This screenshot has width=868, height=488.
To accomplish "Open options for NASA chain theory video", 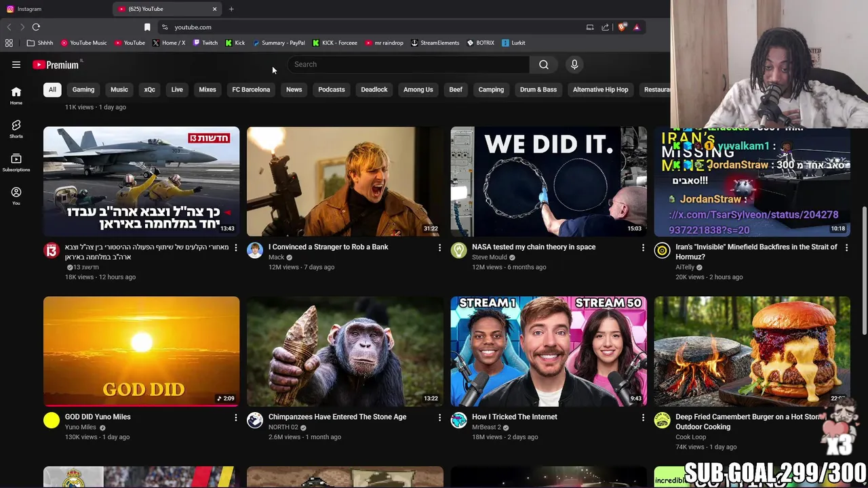I will click(643, 248).
